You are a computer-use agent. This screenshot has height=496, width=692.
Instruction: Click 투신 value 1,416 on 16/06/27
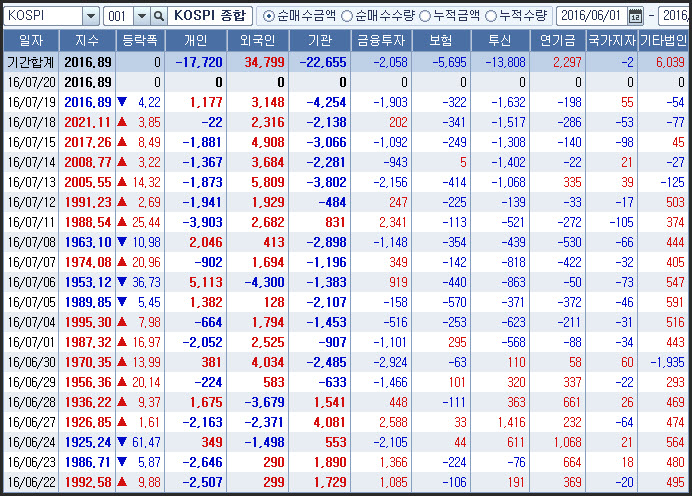pos(511,422)
